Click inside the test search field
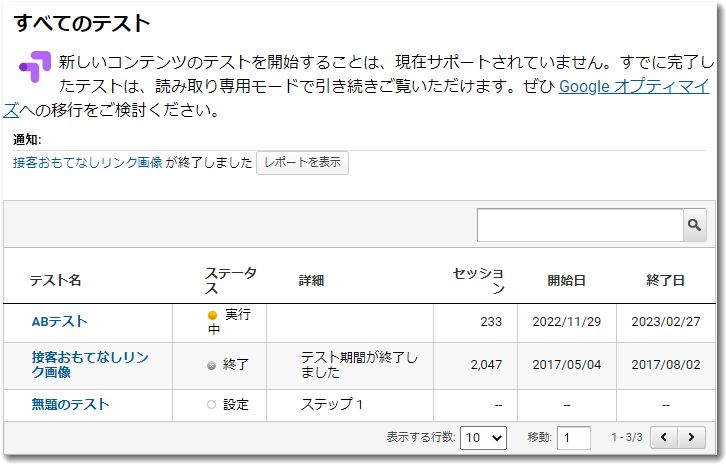Viewport: 726px width, 464px height. [579, 226]
